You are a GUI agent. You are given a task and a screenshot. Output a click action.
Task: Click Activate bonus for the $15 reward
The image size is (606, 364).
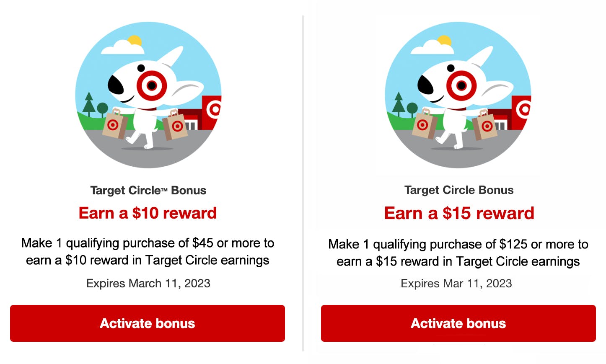click(x=458, y=323)
